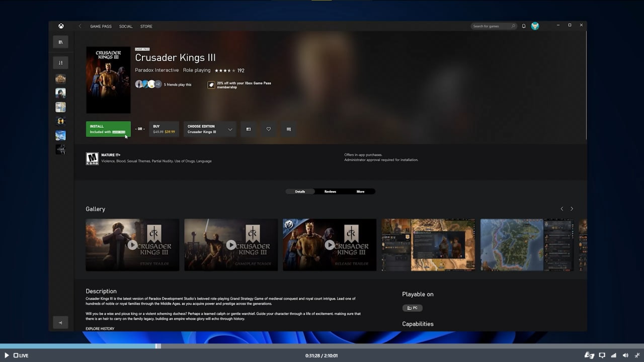Screen dimensions: 644x362
Task: Click the Xbox logo home icon
Action: (60, 26)
